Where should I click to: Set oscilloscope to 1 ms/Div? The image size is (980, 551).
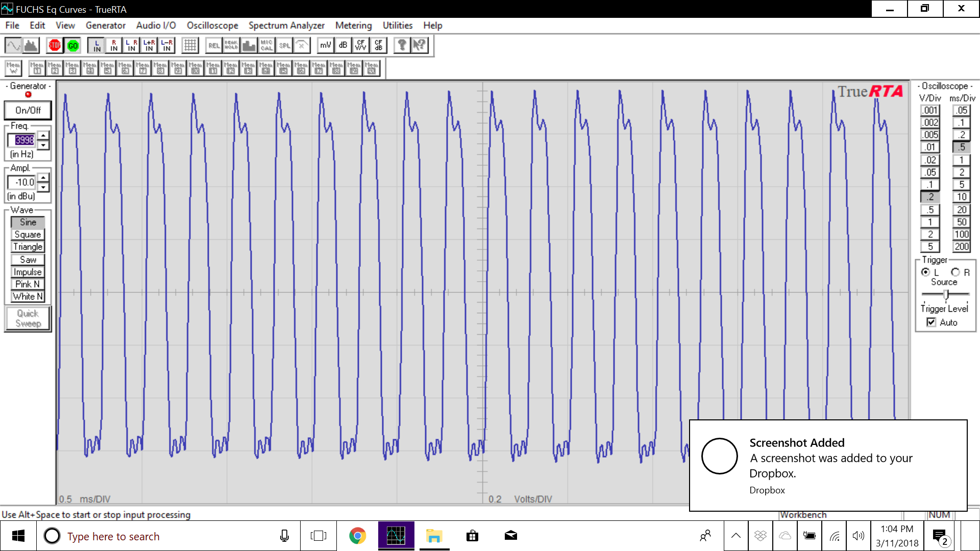click(x=962, y=160)
